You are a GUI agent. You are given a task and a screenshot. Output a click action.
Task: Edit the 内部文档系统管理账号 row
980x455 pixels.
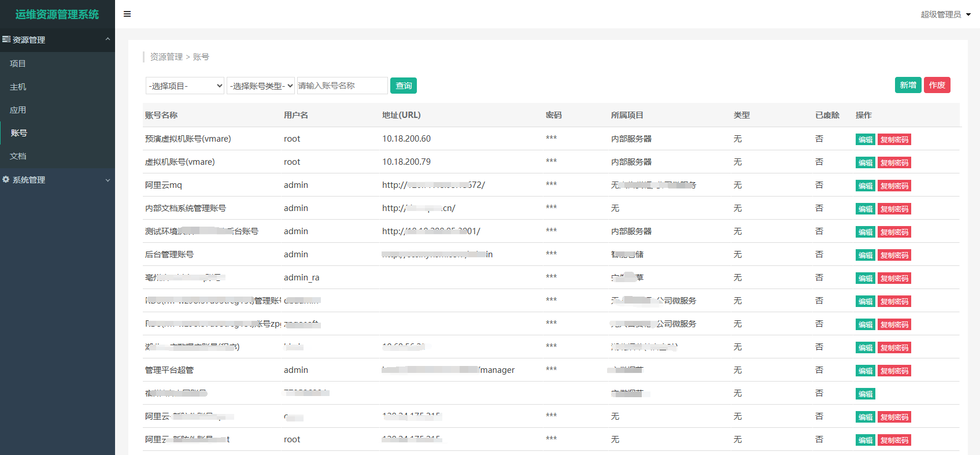coord(865,209)
